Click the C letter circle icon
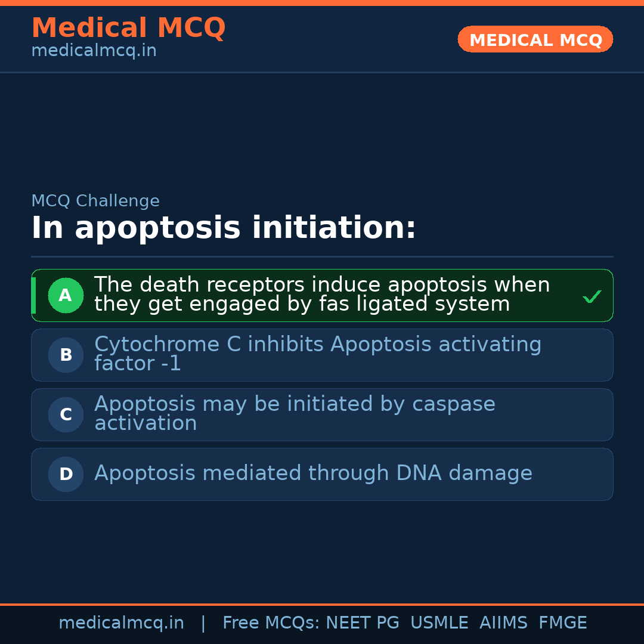This screenshot has width=644, height=644. tap(66, 414)
